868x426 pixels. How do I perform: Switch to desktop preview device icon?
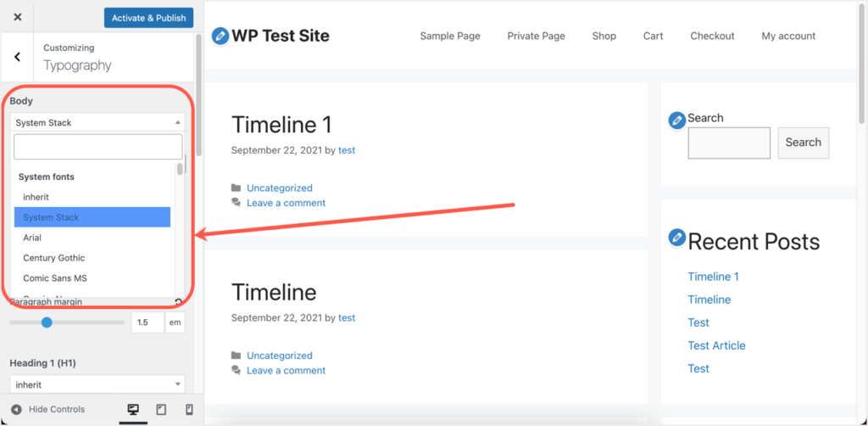coord(133,410)
